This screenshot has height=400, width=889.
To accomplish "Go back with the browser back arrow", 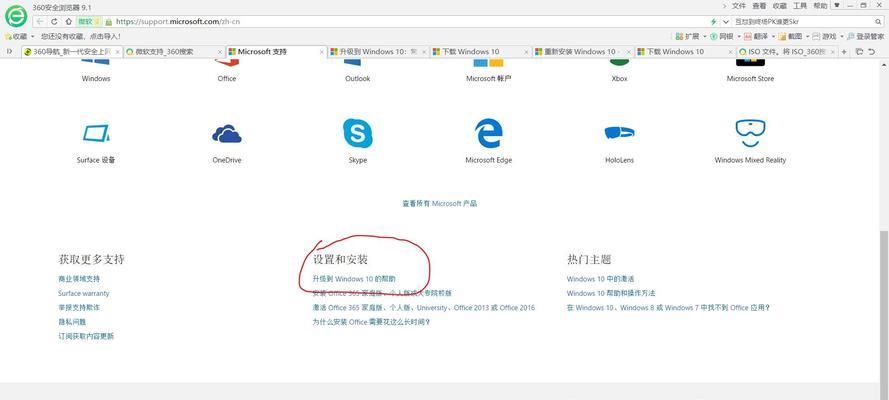I will 40,22.
